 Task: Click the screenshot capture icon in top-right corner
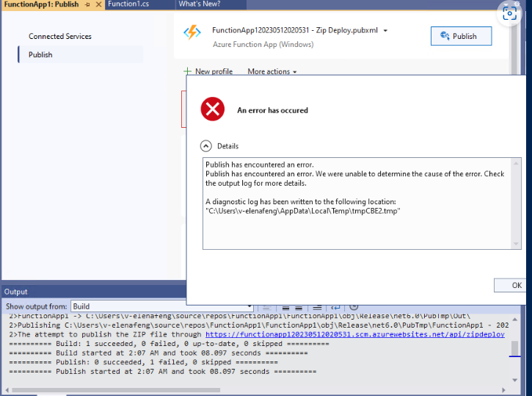[x=509, y=13]
